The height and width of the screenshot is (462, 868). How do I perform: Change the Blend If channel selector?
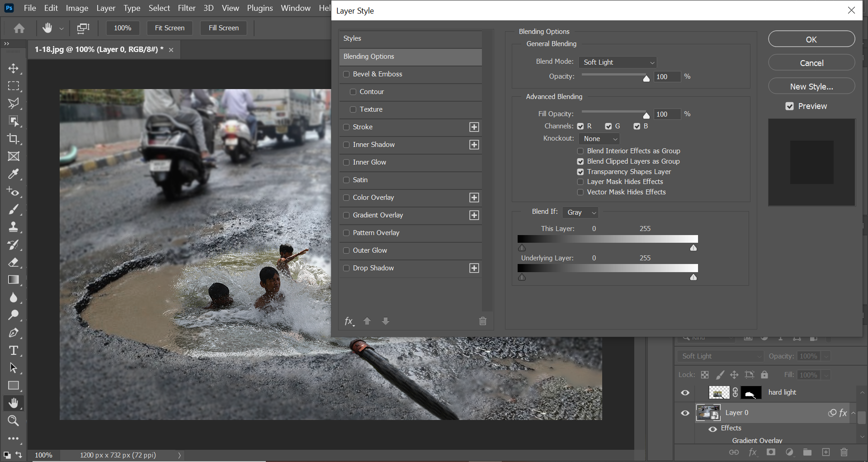tap(580, 212)
